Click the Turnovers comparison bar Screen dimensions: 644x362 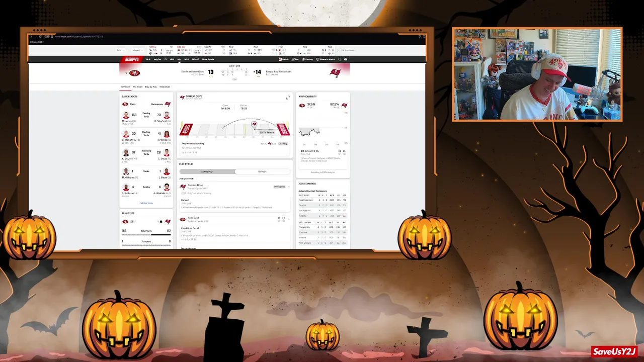pos(146,245)
